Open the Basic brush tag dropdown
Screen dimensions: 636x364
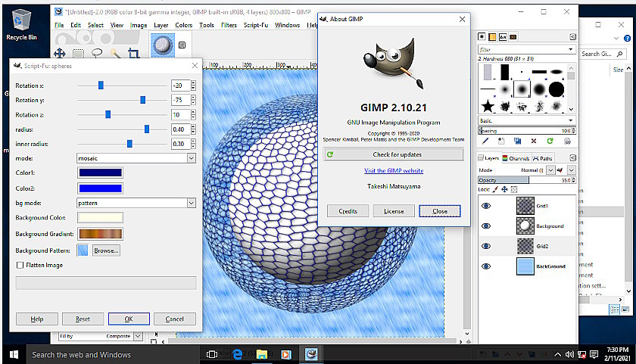[x=526, y=120]
